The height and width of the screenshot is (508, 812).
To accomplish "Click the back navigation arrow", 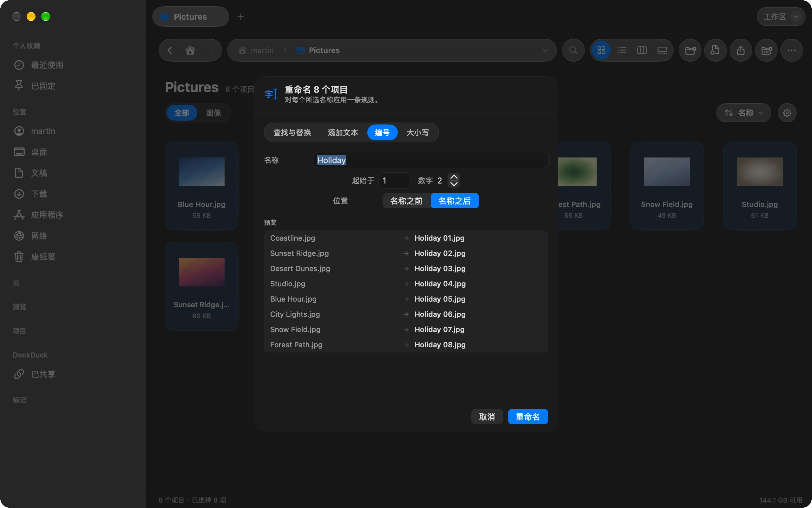I will point(170,50).
